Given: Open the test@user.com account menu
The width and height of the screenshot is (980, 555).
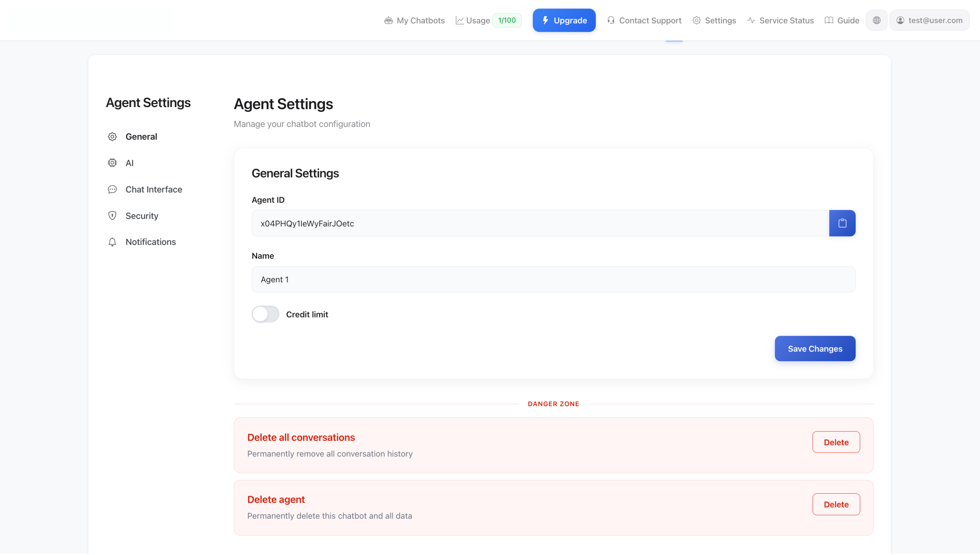Looking at the screenshot, I should coord(929,20).
